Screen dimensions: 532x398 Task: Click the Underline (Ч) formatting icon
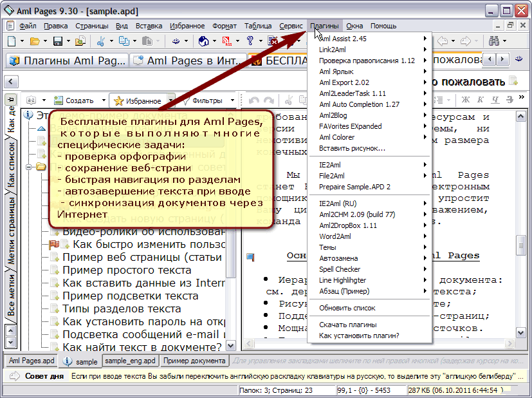(x=495, y=99)
